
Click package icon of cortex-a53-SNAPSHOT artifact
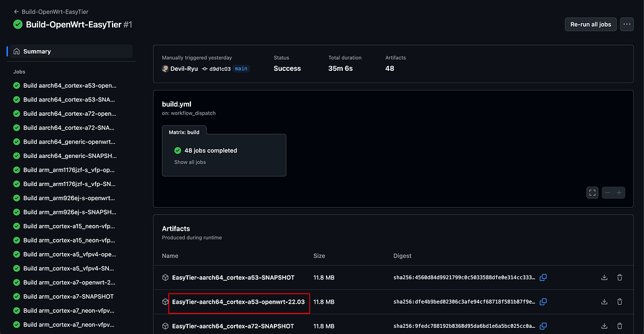(x=165, y=278)
